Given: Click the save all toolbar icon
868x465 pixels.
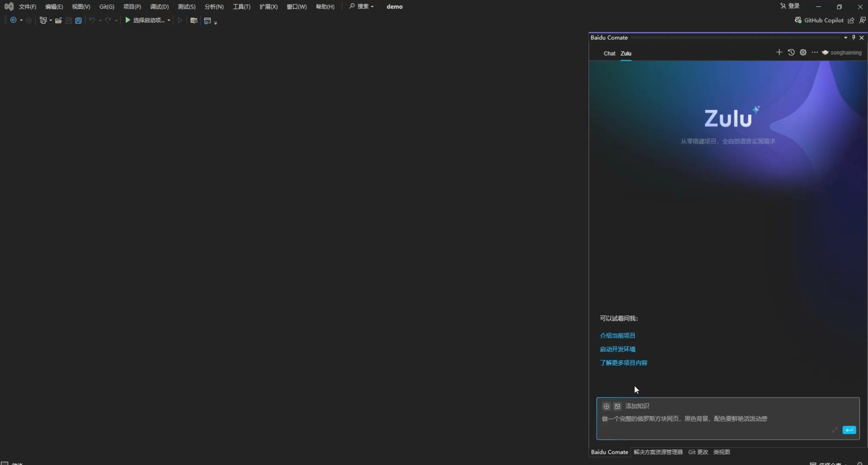Looking at the screenshot, I should point(78,20).
